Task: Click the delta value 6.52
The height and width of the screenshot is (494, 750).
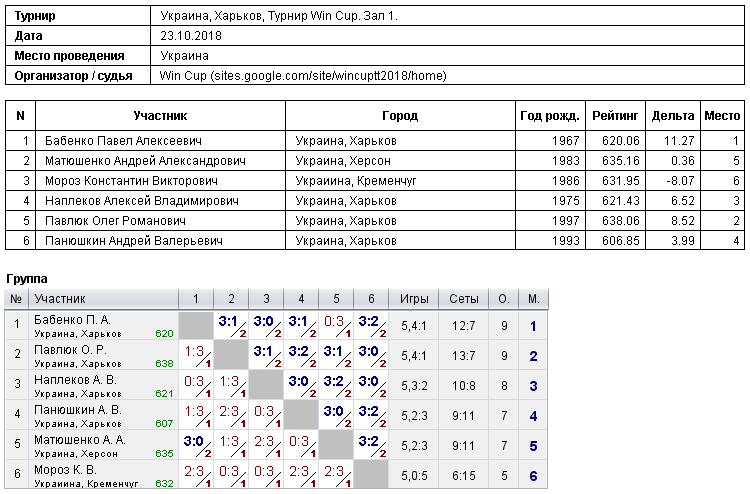Action: [683, 201]
